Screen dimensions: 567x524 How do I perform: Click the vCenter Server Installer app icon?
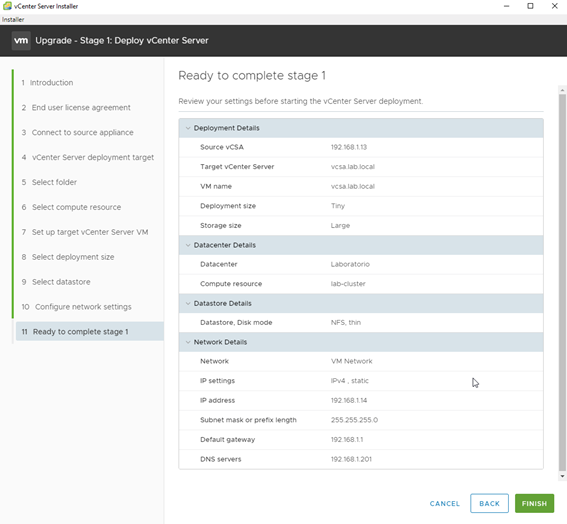7,6
